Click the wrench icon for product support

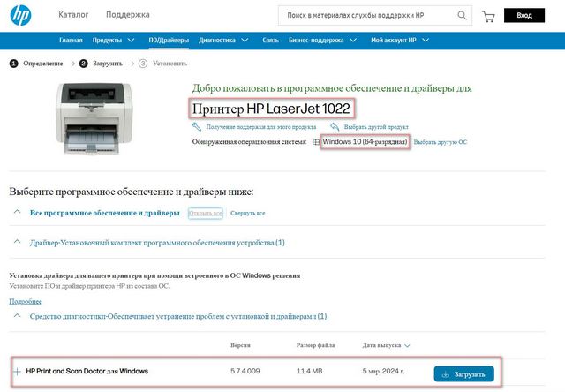(x=196, y=127)
